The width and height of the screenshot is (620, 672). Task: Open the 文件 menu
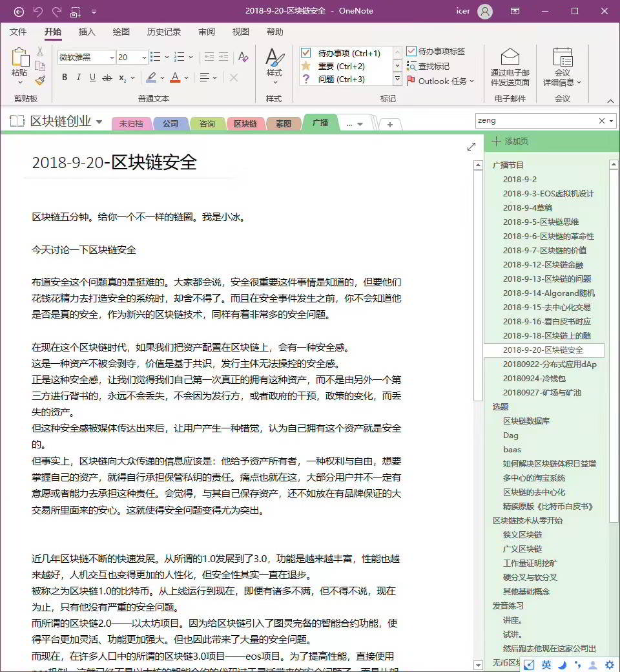[18, 32]
